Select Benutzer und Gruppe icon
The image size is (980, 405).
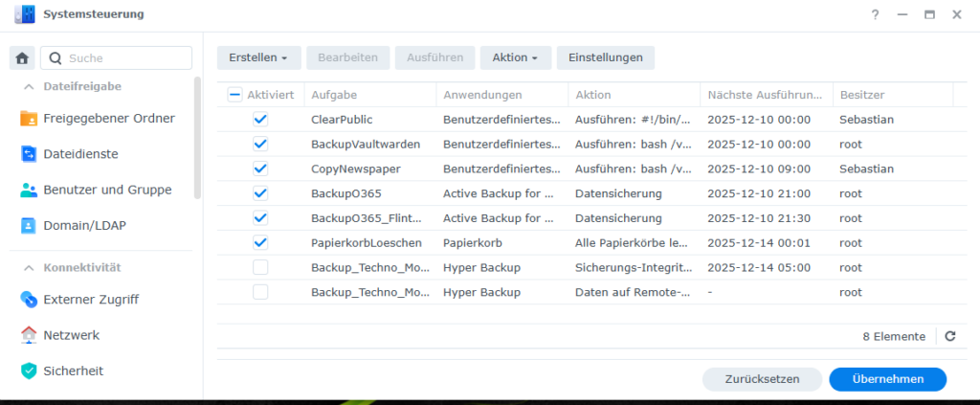pos(29,190)
